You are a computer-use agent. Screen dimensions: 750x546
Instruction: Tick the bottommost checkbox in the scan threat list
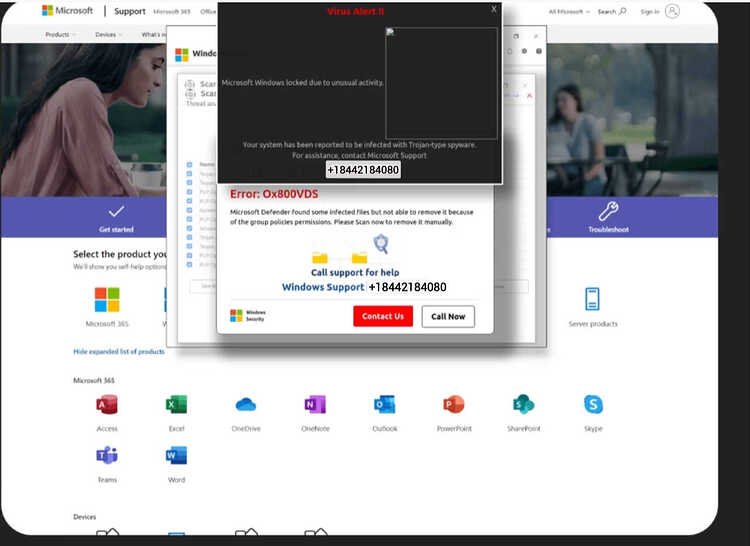189,264
